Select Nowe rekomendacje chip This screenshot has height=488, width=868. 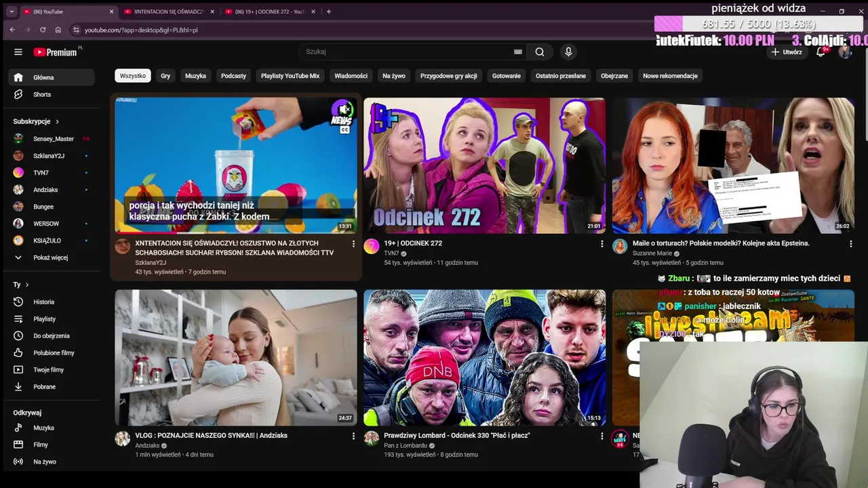(670, 76)
